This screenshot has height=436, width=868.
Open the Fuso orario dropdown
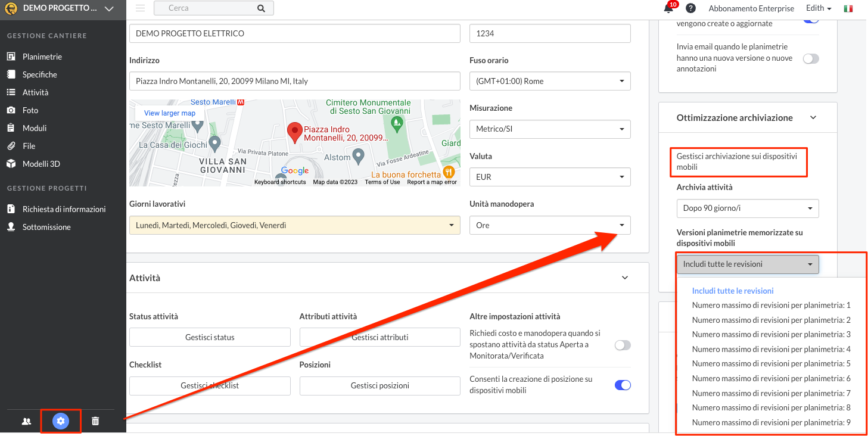550,81
